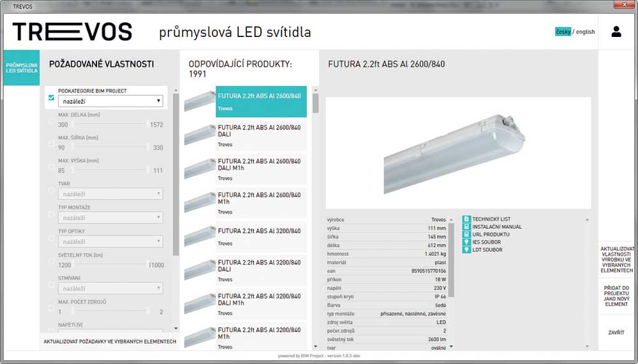Open the Podkategorie BIM Project dropdown
The width and height of the screenshot is (638, 364).
(110, 101)
